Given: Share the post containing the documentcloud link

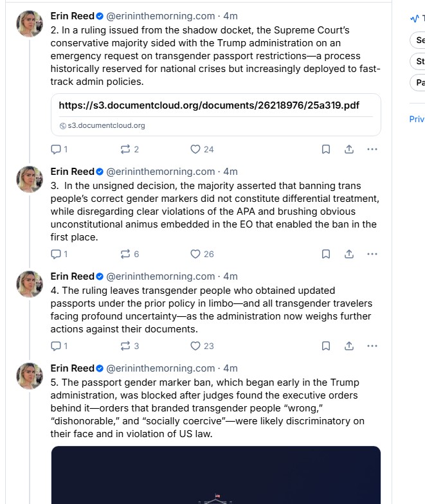Looking at the screenshot, I should [349, 149].
